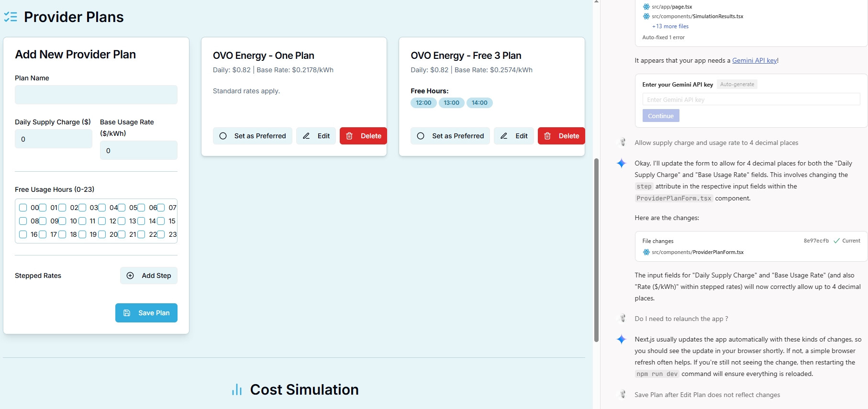Click the floppy disk icon in Save Plan
868x409 pixels.
pyautogui.click(x=127, y=313)
